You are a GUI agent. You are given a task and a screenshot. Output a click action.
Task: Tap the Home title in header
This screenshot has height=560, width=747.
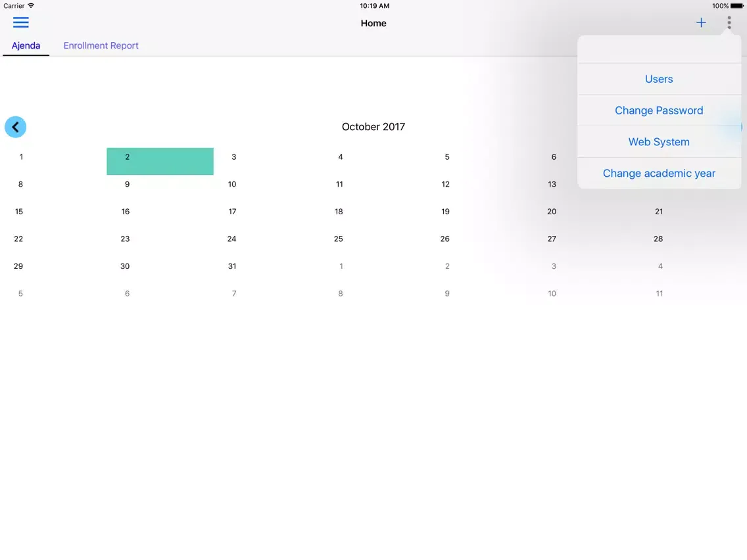point(373,24)
